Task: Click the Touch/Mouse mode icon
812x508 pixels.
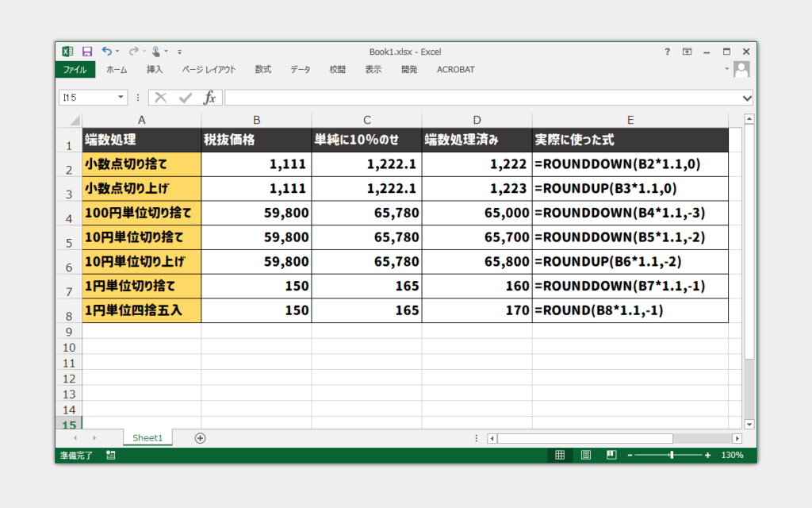Action: point(155,51)
